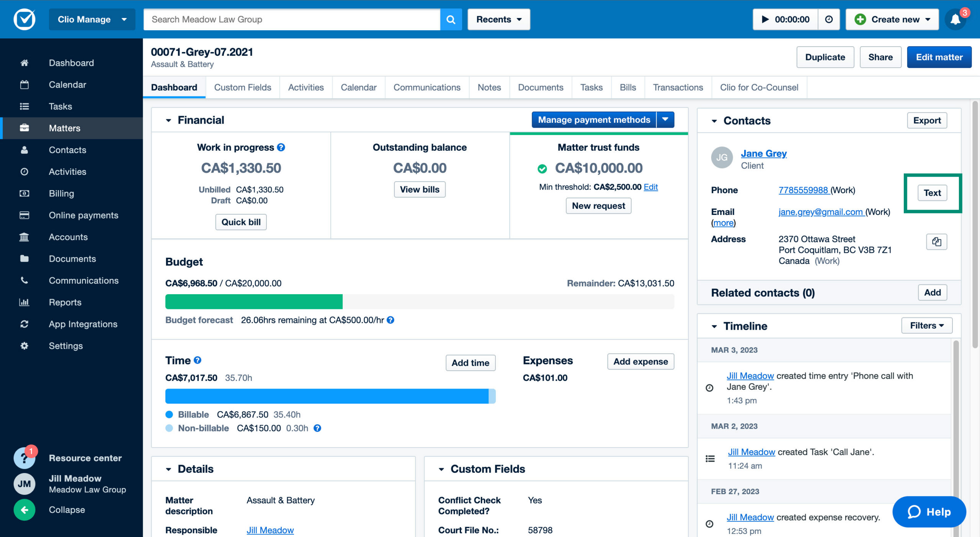
Task: Collapse the Timeline section
Action: [714, 326]
